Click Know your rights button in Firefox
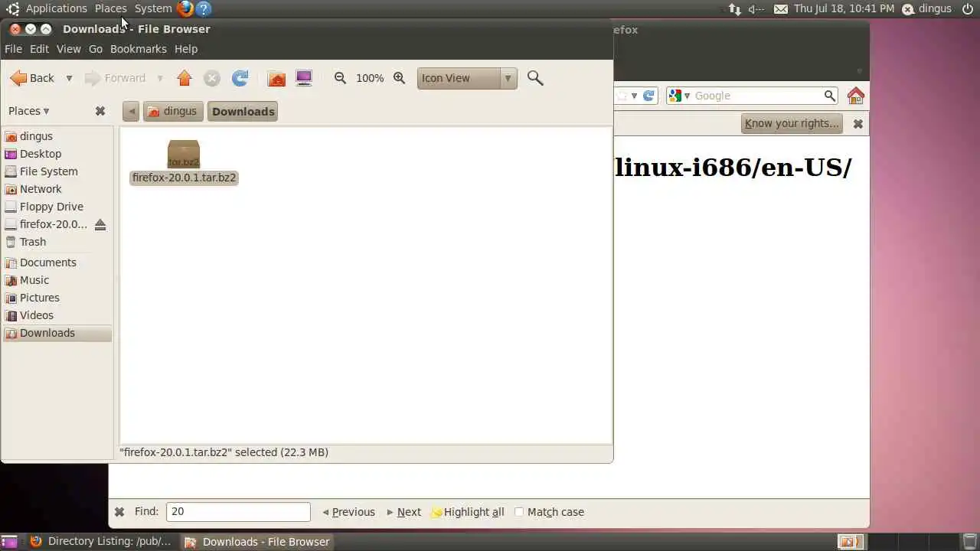This screenshot has height=551, width=980. [792, 123]
